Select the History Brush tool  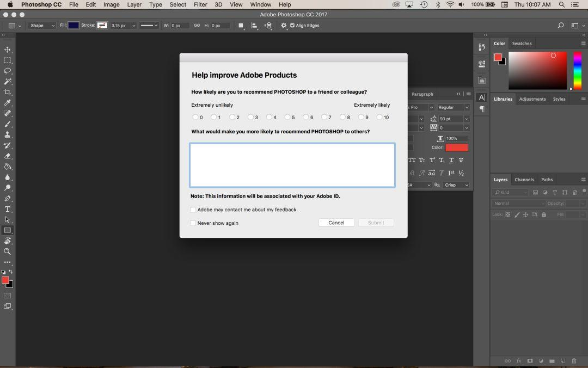(x=7, y=145)
